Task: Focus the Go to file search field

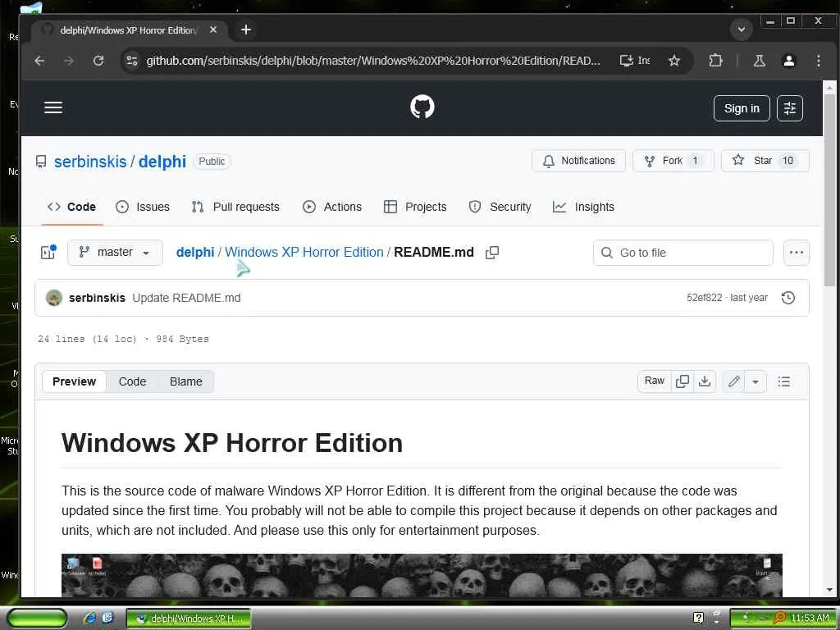Action: point(683,253)
